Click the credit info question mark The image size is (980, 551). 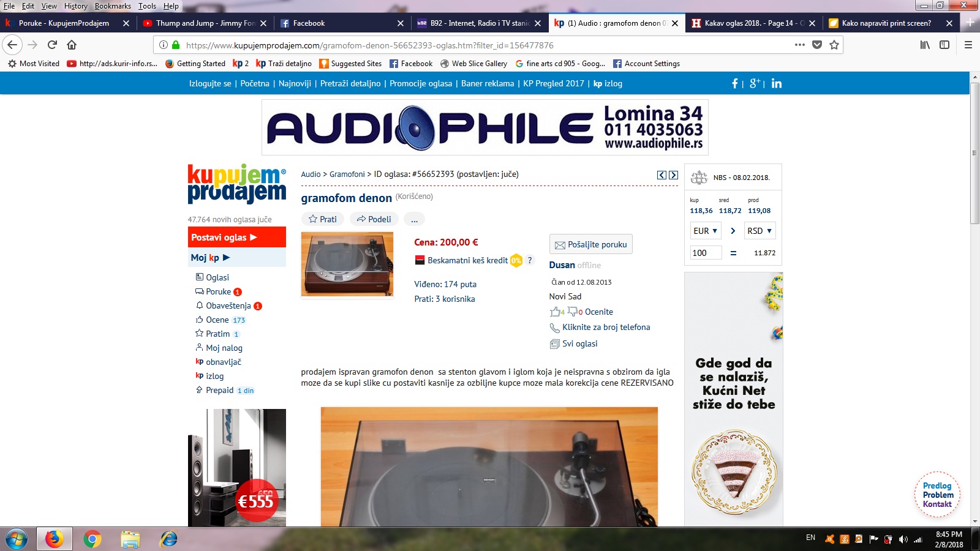tap(530, 260)
